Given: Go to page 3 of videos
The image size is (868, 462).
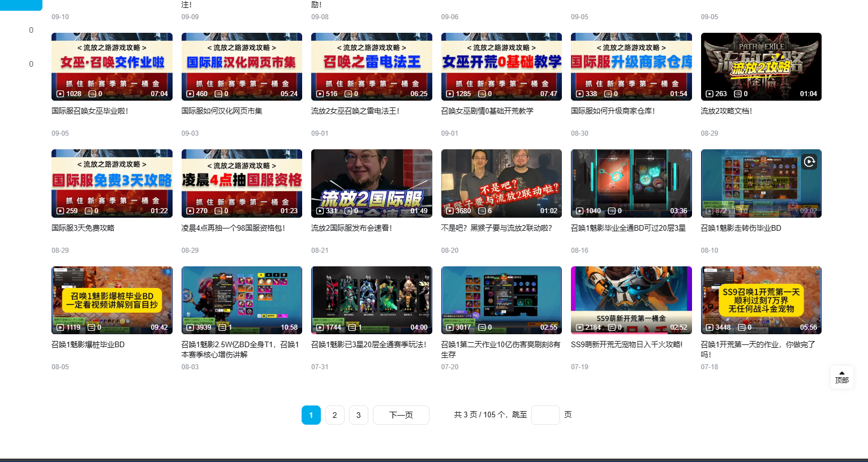Looking at the screenshot, I should pyautogui.click(x=359, y=415).
